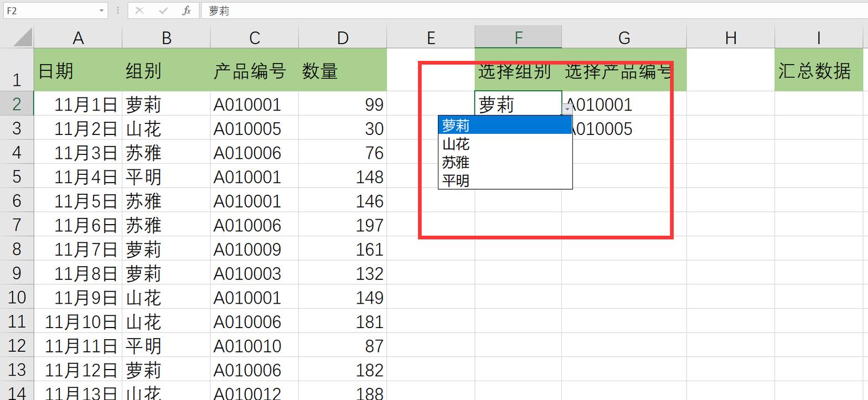Select column F header
Viewport: 868px width, 400px height.
pyautogui.click(x=518, y=38)
